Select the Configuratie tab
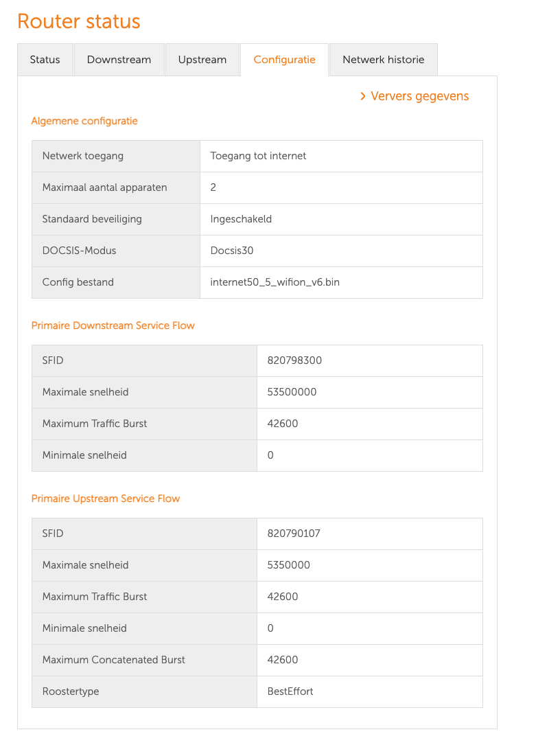Image resolution: width=560 pixels, height=756 pixels. click(x=284, y=60)
